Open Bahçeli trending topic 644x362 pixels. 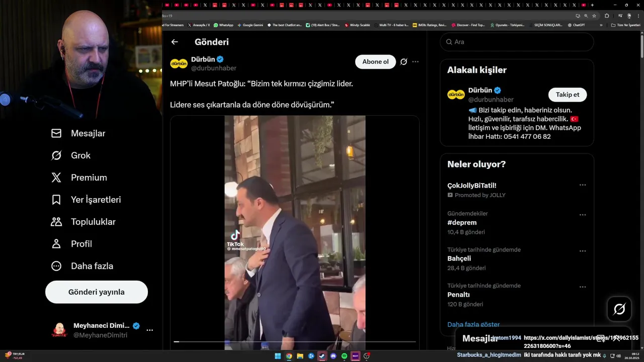coord(459,258)
